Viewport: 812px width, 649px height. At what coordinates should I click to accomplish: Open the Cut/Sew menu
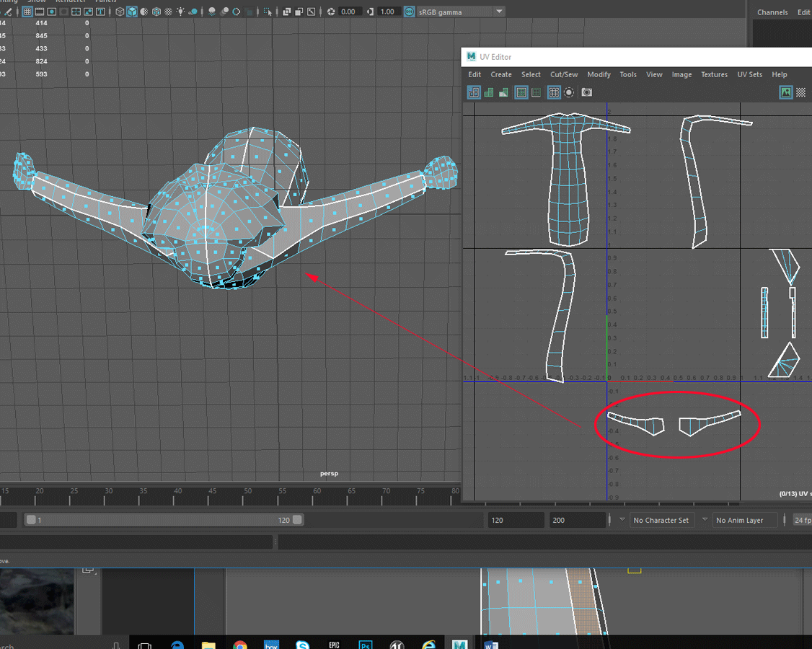click(564, 74)
